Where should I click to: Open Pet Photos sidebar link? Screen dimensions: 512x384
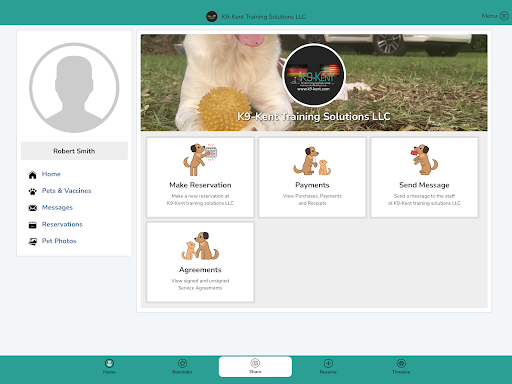59,241
